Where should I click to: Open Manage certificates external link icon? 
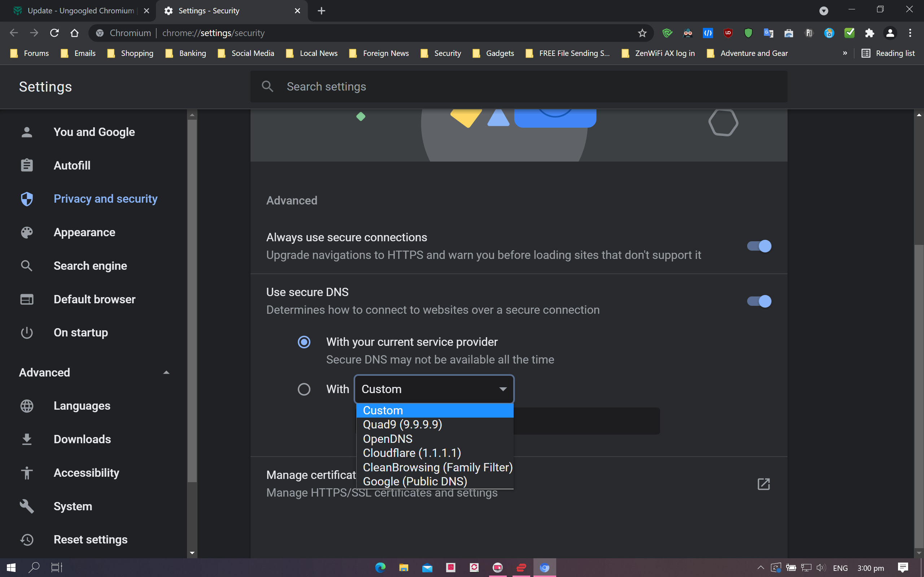(x=763, y=484)
